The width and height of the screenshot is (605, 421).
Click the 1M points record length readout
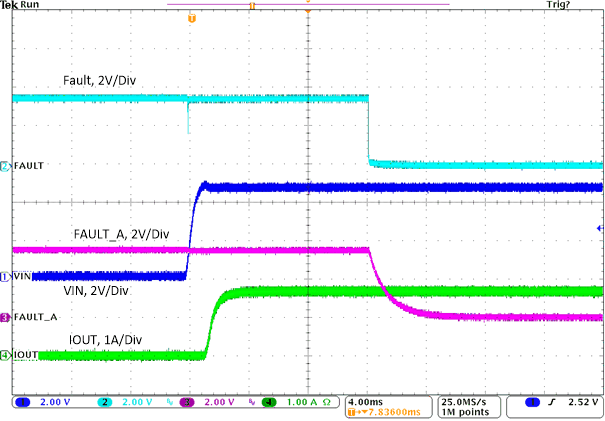pyautogui.click(x=461, y=410)
